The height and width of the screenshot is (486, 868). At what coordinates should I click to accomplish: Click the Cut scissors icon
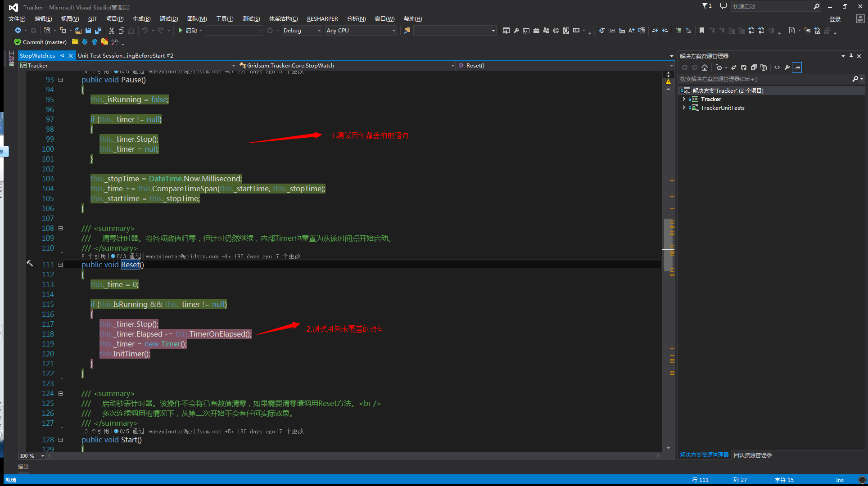(x=112, y=31)
